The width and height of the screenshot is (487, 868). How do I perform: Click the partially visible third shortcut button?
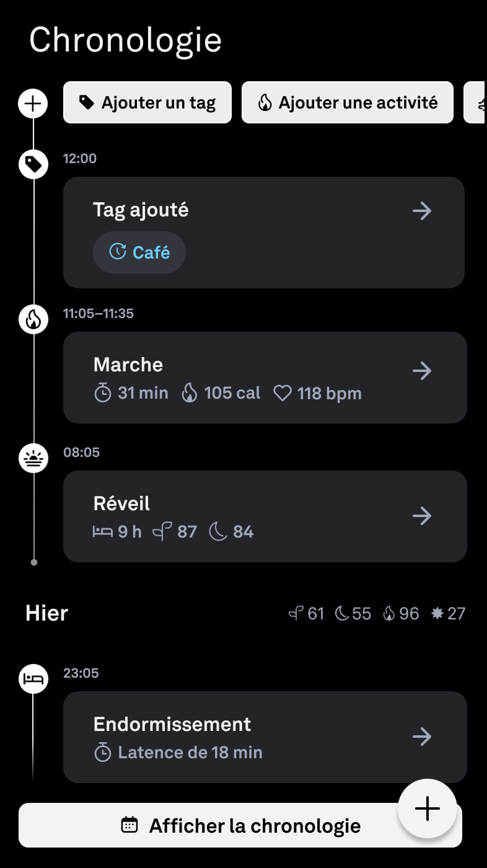476,103
